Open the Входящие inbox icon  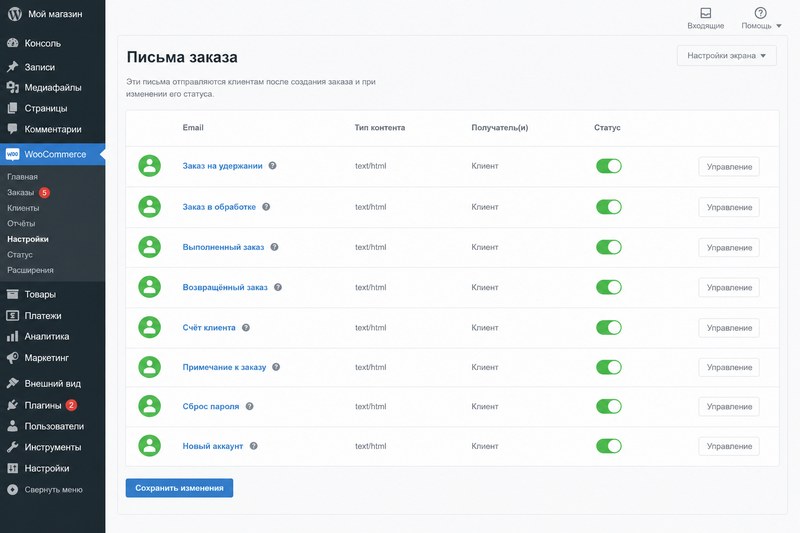[706, 13]
